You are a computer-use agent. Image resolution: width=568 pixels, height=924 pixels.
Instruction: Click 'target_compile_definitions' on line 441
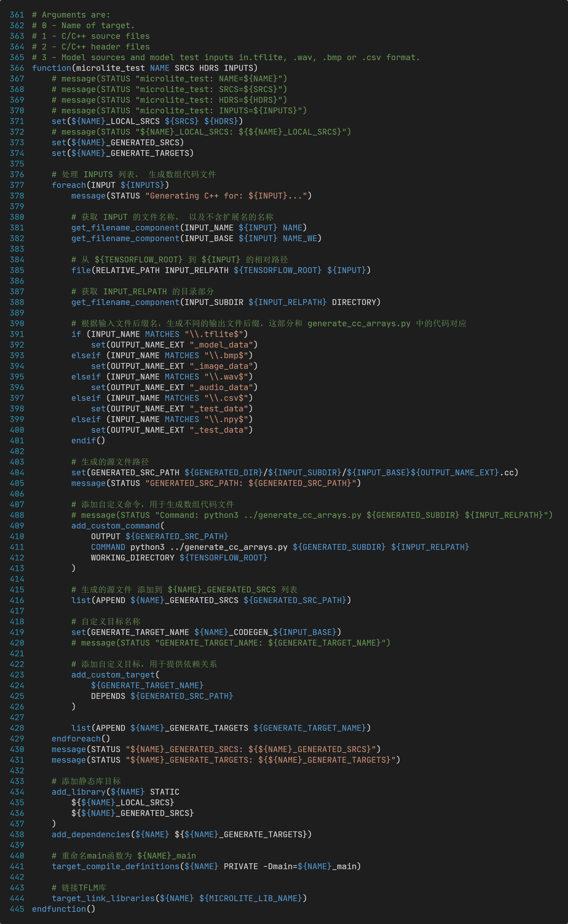[x=115, y=867]
